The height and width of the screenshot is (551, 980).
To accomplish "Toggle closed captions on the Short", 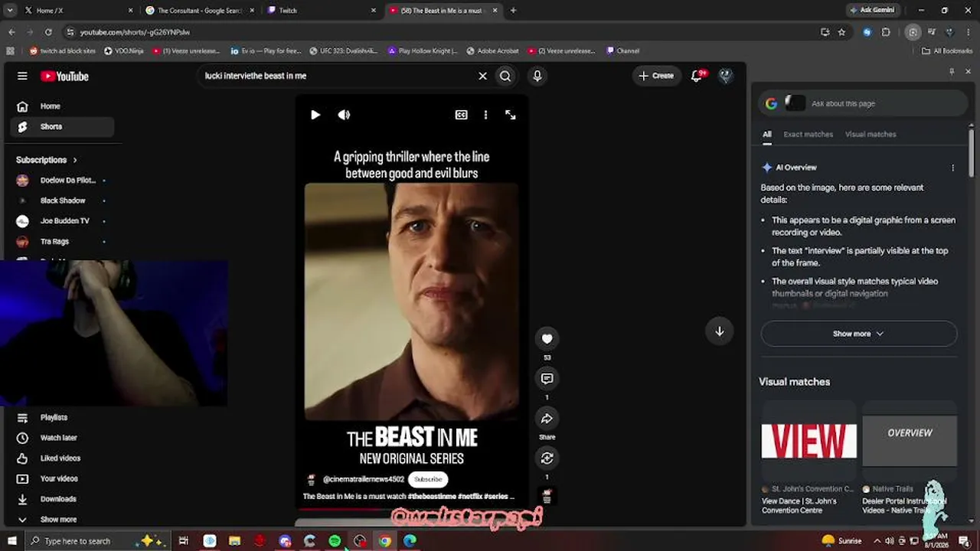I will [461, 115].
